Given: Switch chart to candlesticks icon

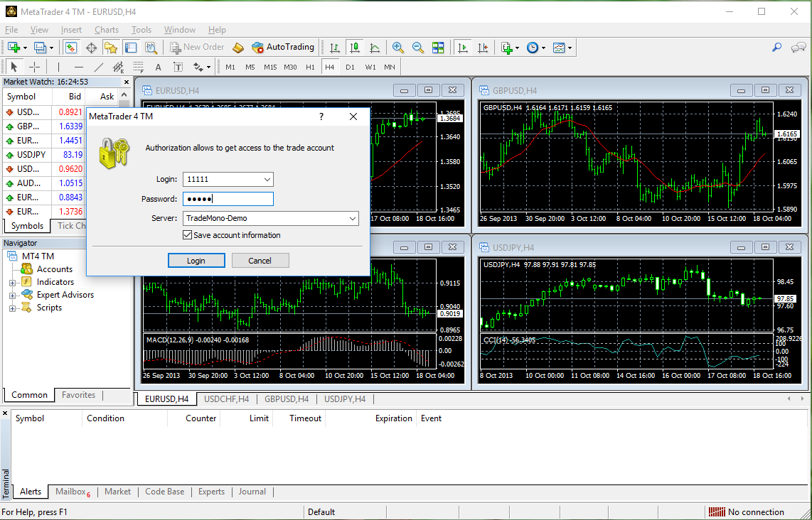Looking at the screenshot, I should tap(355, 48).
